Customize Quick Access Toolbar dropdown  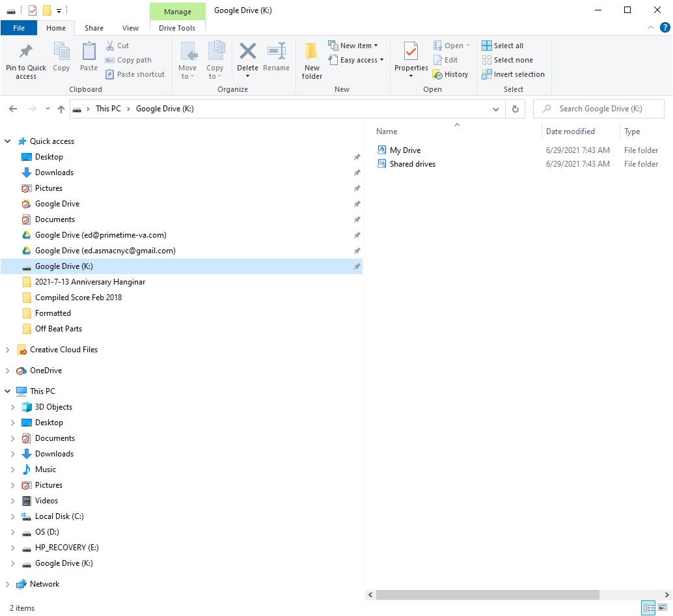click(x=59, y=10)
